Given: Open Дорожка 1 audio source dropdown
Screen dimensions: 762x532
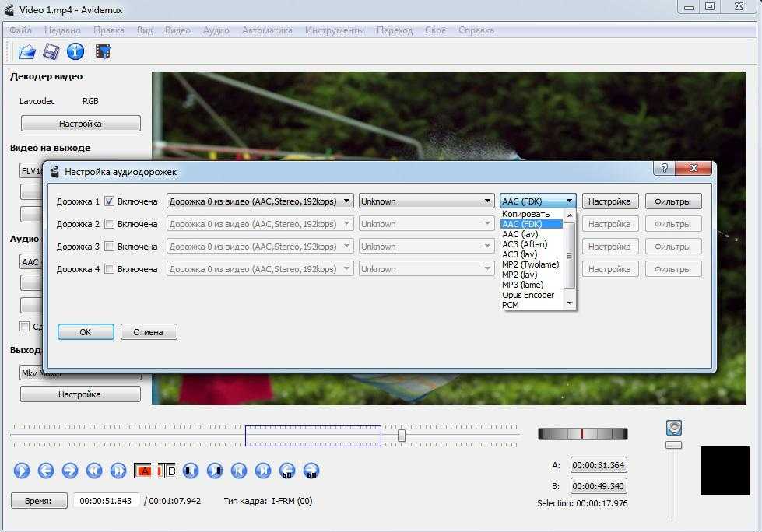Looking at the screenshot, I should click(x=260, y=201).
